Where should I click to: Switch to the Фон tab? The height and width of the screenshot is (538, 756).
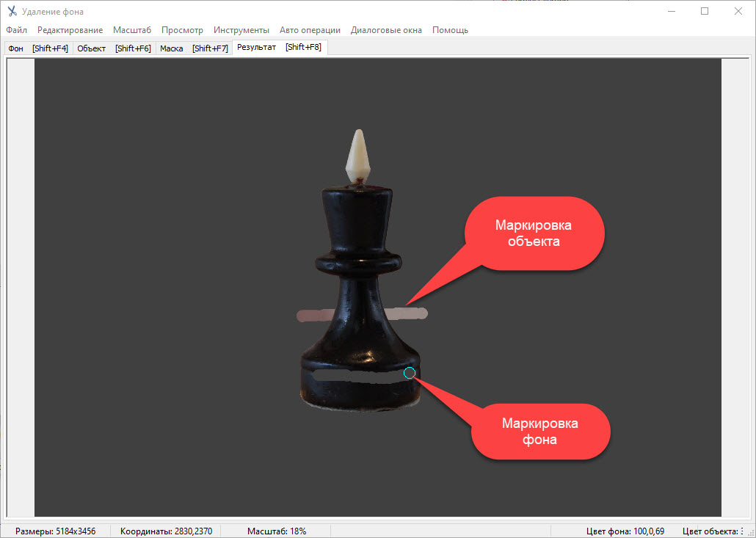(38, 48)
